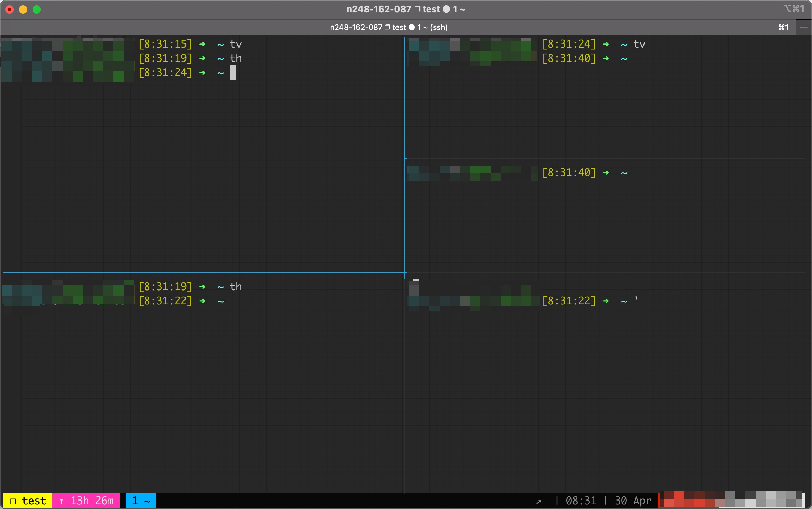812x509 pixels.
Task: Click the pink uptime 13h 26m segment
Action: coord(86,501)
